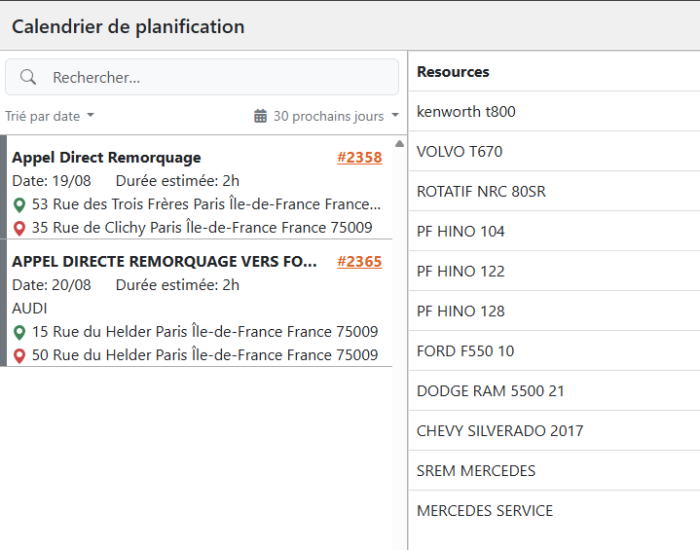This screenshot has width=700, height=550.
Task: Select the MERCEDES SERVICE resource row
Action: pyautogui.click(x=553, y=510)
